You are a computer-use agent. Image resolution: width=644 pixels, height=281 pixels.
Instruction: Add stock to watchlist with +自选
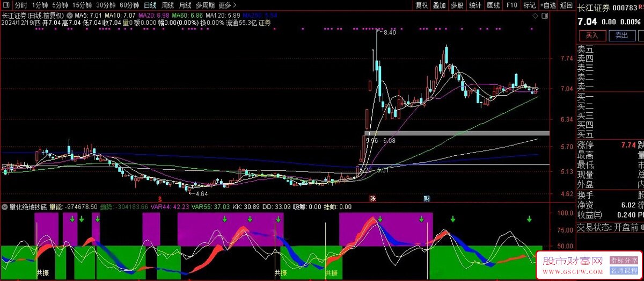(x=548, y=5)
